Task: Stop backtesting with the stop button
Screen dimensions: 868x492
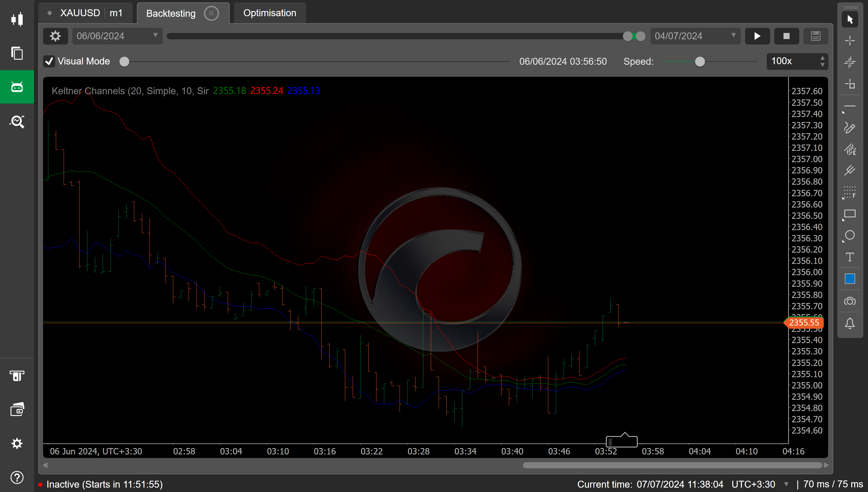Action: point(786,36)
